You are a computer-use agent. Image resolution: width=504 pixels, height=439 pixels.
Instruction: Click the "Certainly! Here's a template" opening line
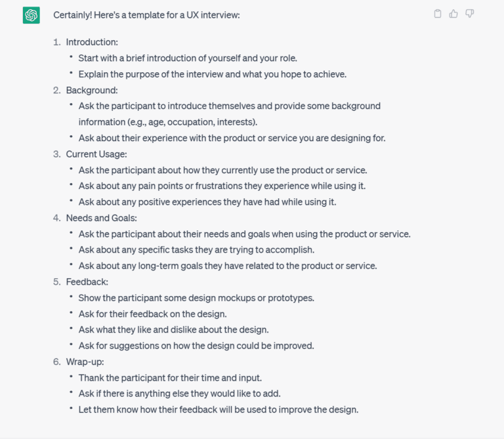click(146, 14)
